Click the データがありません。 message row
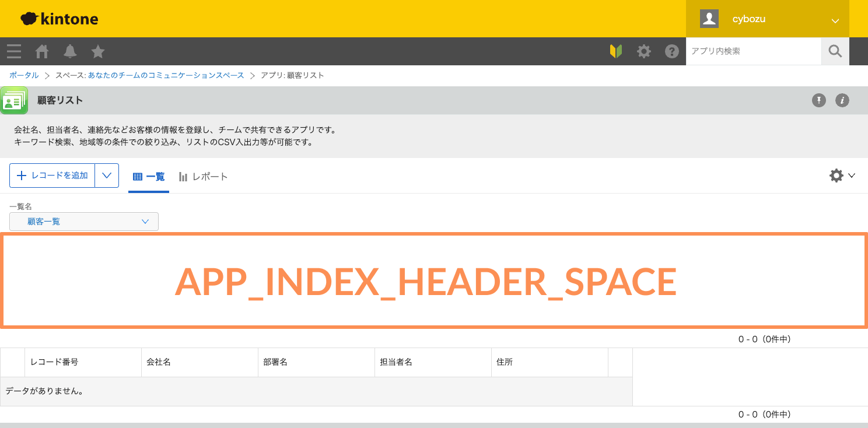Viewport: 868px width, 428px height. point(316,391)
